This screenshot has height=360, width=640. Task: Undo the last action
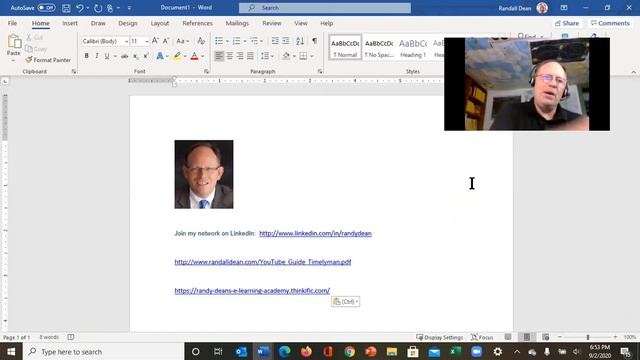80,8
